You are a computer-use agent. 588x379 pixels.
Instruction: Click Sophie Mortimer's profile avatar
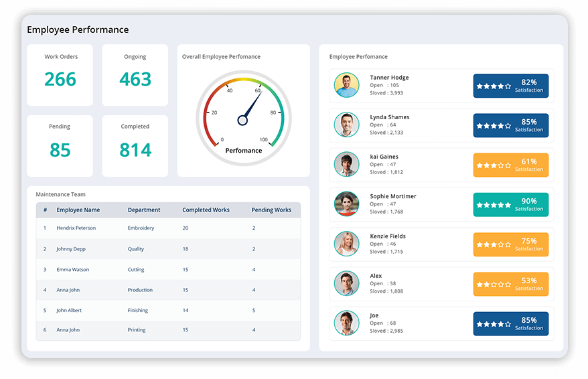346,204
